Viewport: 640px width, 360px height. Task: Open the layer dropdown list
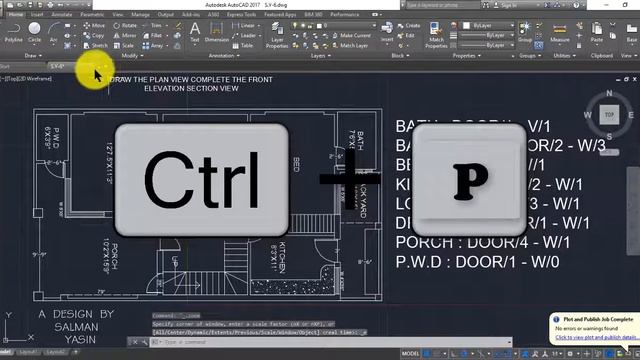(x=373, y=25)
